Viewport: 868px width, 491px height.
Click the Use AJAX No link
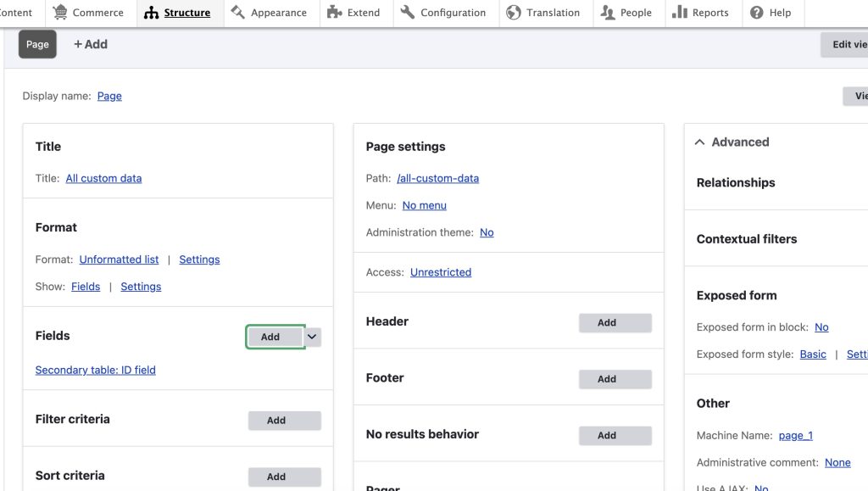(x=761, y=487)
